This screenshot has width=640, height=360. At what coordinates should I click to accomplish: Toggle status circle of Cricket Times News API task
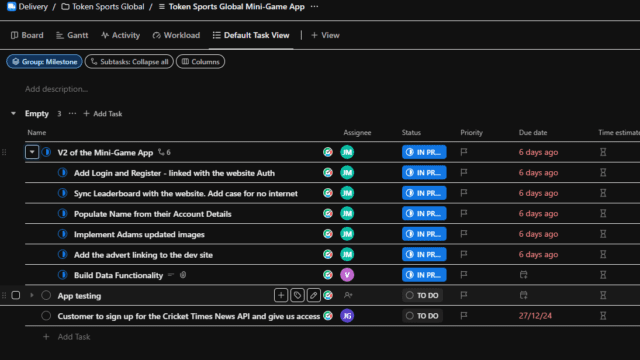pyautogui.click(x=46, y=316)
